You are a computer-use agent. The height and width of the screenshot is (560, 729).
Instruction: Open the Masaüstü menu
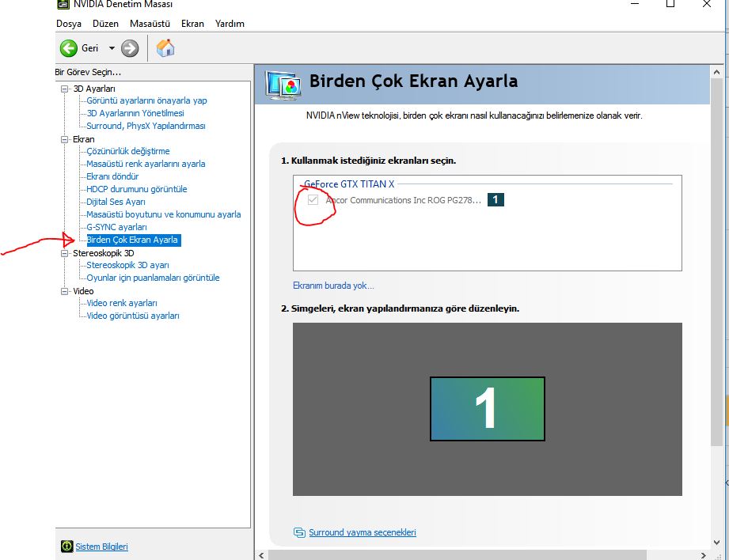(x=150, y=24)
